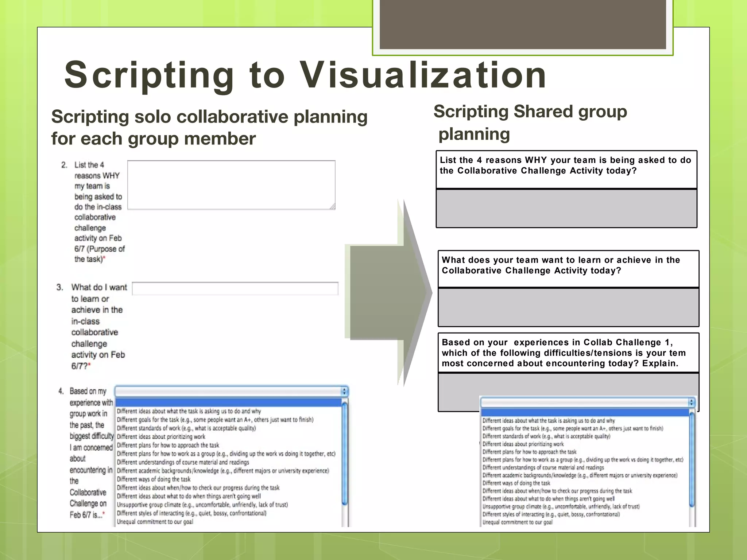This screenshot has height=560, width=747.
Task: Choose 'Different plans for how to work as a group' in solo form
Action: tap(226, 454)
